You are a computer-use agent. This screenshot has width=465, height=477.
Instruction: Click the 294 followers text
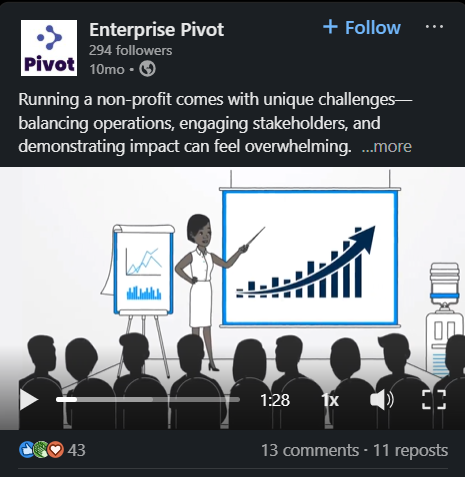tap(131, 51)
